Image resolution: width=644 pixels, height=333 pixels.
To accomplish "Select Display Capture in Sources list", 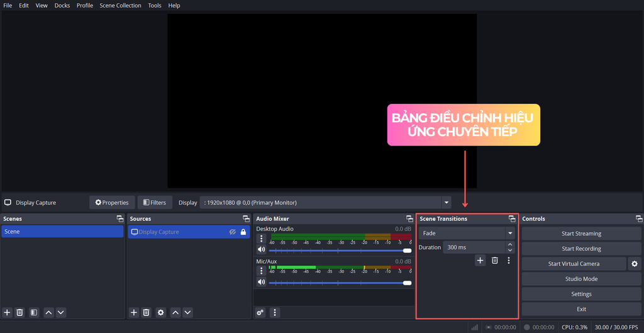I will tap(189, 232).
